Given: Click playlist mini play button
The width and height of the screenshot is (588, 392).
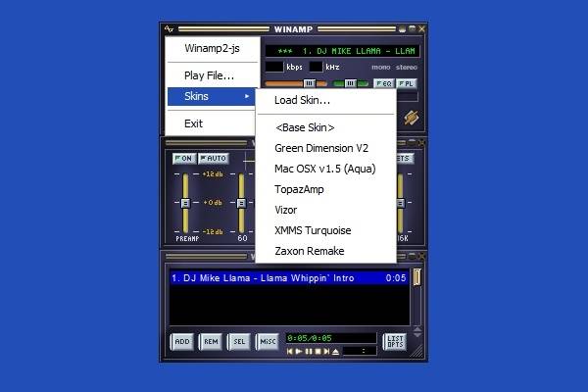Looking at the screenshot, I should [299, 352].
